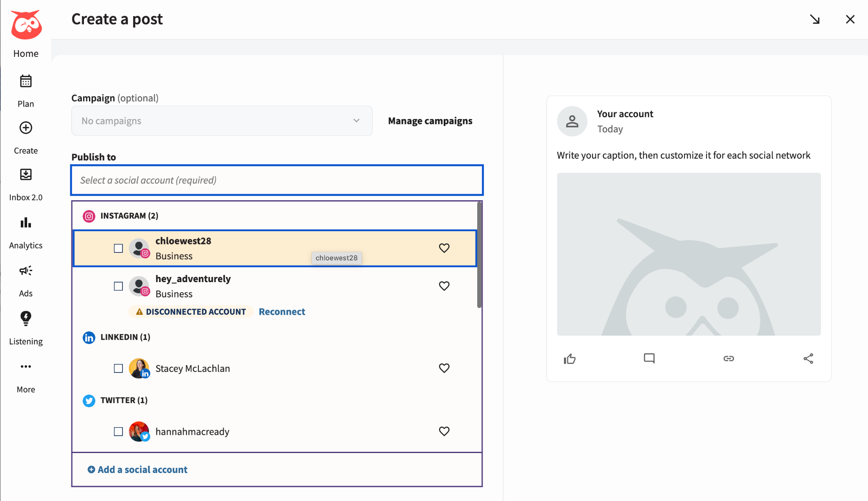868x501 pixels.
Task: Select the Stacey McLachlan LinkedIn checkbox
Action: 118,369
